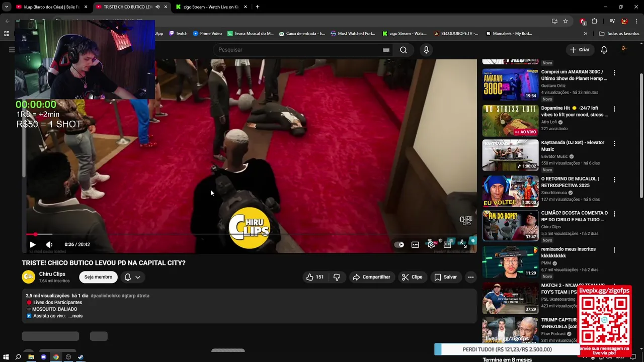Click the #gtarp hashtag

tap(128, 296)
